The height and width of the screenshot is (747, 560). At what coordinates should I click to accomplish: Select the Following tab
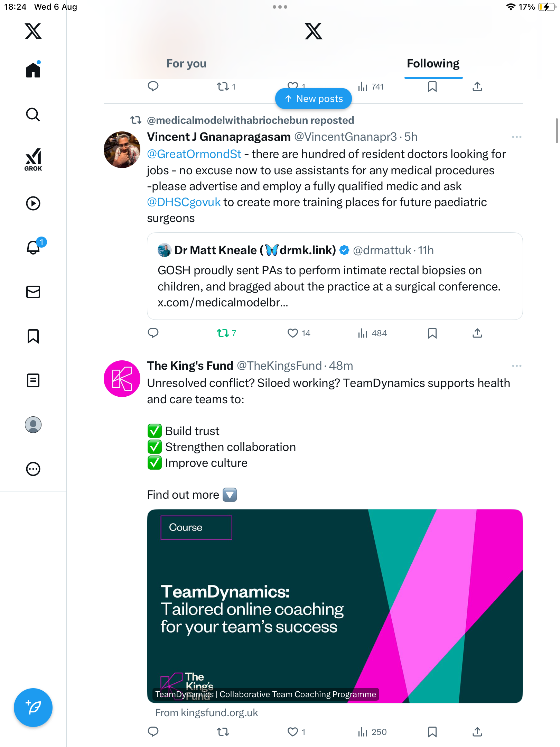click(433, 64)
